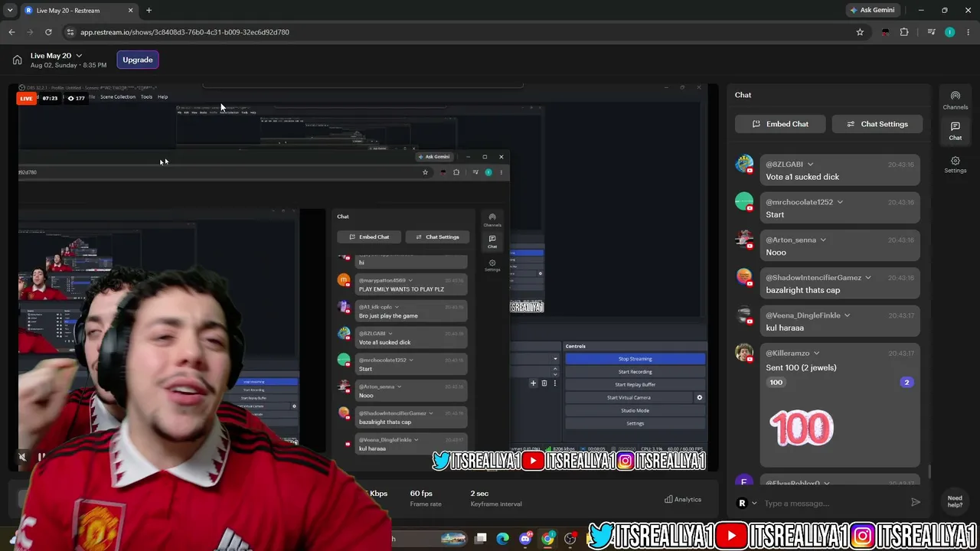980x551 pixels.
Task: Click @8ZLGABI's chat avatar
Action: (744, 164)
